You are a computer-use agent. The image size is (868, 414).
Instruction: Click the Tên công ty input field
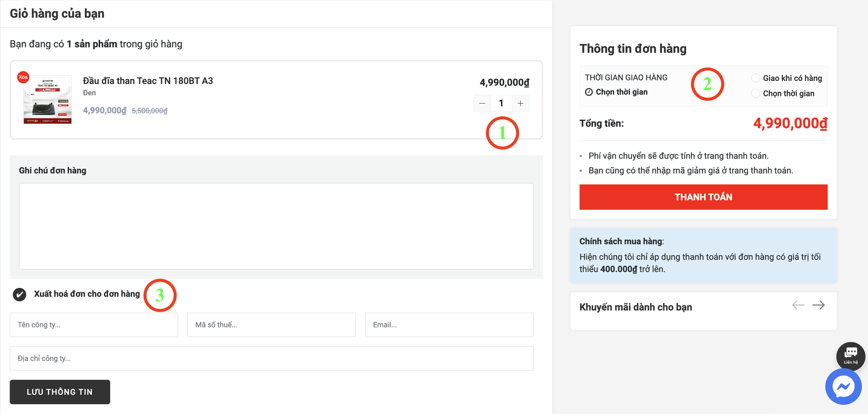pos(94,325)
